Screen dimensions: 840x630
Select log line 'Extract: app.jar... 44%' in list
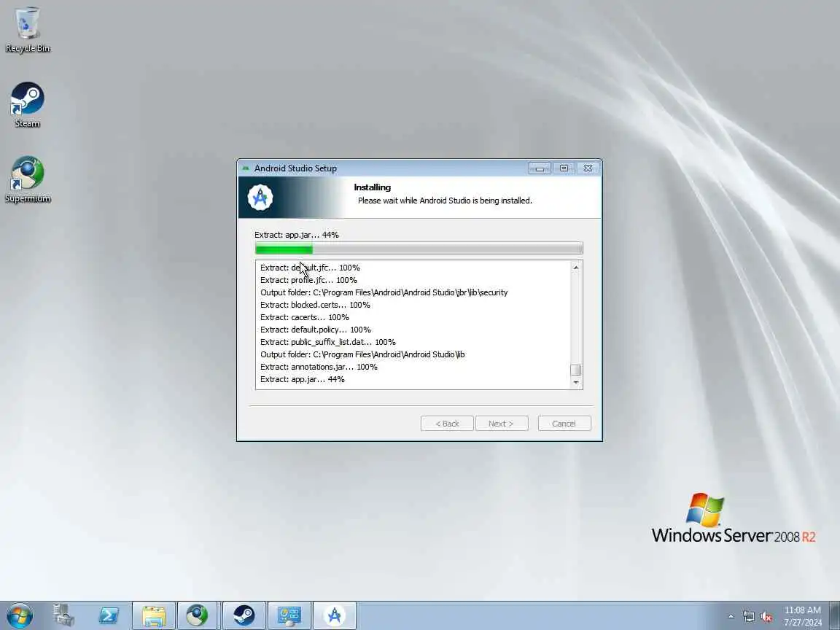tap(303, 379)
